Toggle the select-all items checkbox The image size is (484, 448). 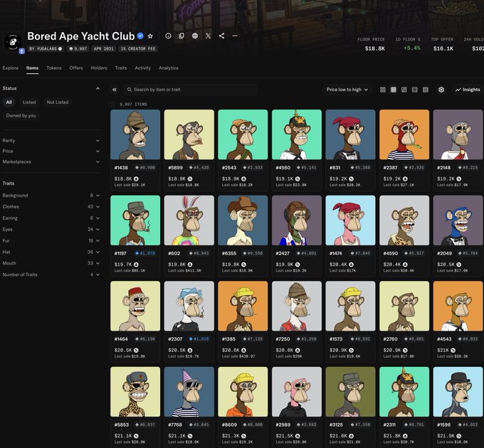click(112, 105)
